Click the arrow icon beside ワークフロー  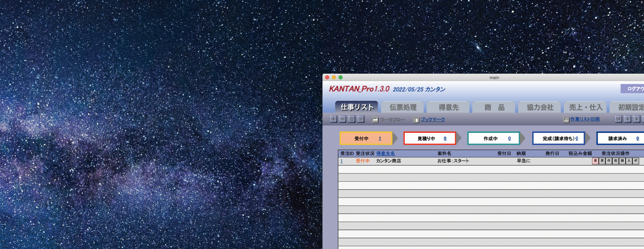point(375,120)
